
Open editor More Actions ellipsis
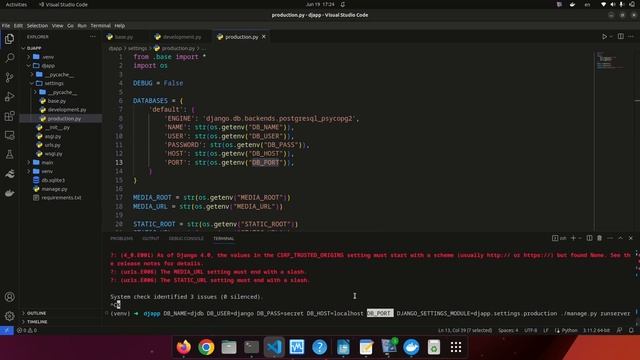click(x=631, y=37)
